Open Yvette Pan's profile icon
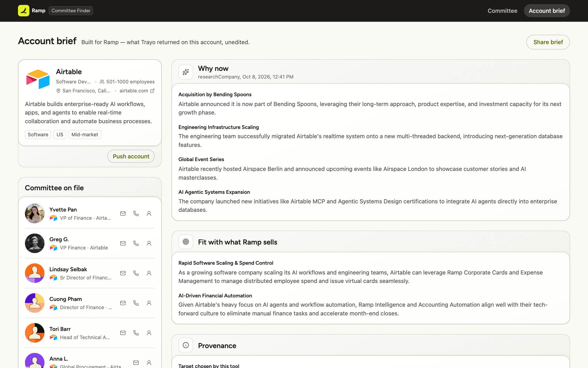Image resolution: width=588 pixels, height=368 pixels. [149, 213]
